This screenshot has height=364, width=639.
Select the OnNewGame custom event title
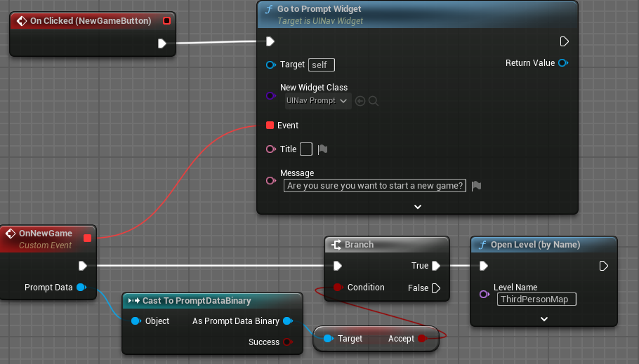click(x=45, y=234)
